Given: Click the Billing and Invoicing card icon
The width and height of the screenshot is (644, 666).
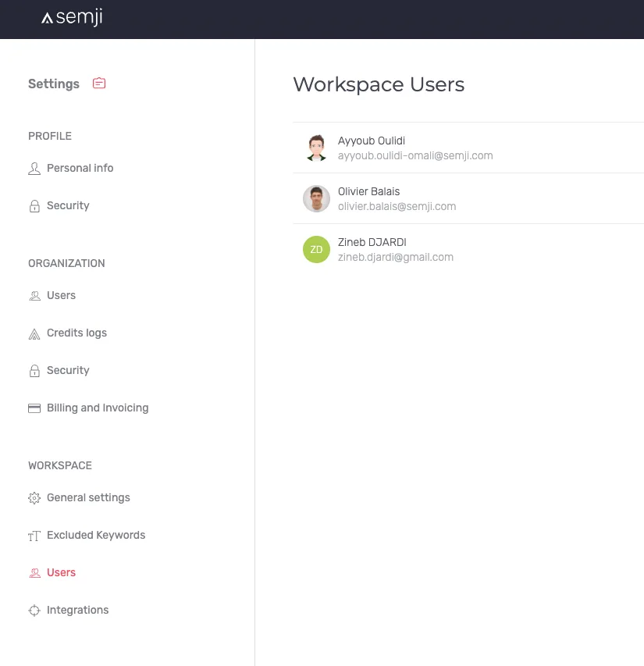Looking at the screenshot, I should (x=34, y=408).
